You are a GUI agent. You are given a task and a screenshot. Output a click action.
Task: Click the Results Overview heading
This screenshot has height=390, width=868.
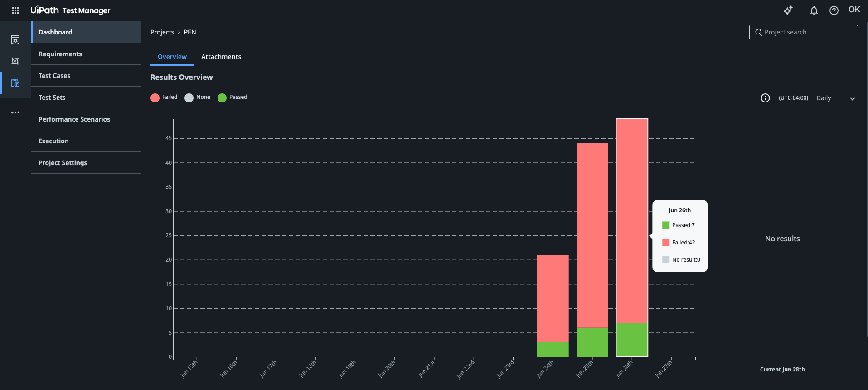pyautogui.click(x=182, y=77)
